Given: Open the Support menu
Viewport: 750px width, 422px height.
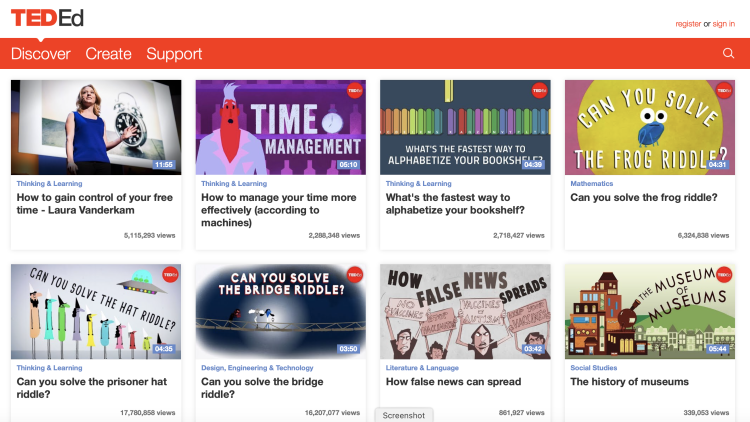Looking at the screenshot, I should [x=174, y=54].
